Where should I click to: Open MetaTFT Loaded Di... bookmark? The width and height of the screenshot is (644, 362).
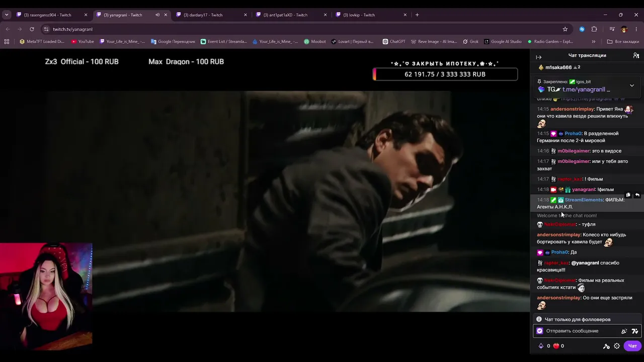[x=42, y=42]
